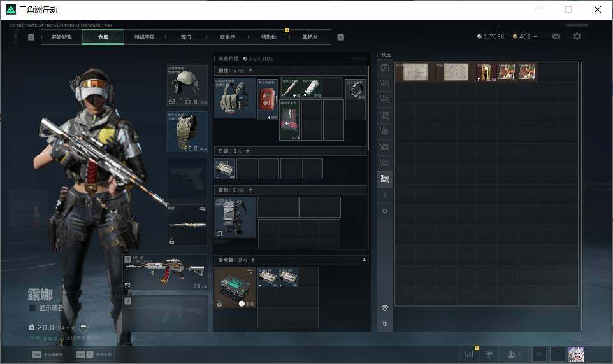Open the 开始游戏 tab
The height and width of the screenshot is (364, 613).
click(62, 37)
